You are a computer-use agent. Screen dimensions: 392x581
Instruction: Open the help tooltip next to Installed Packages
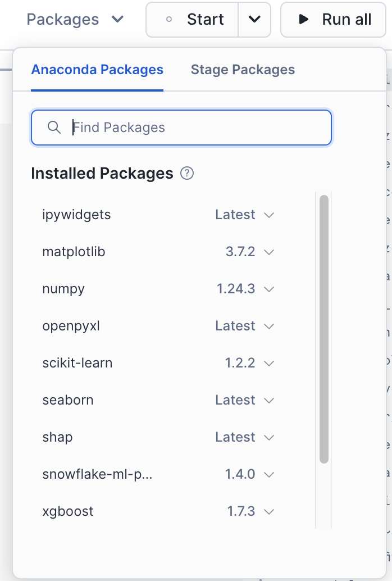[186, 174]
